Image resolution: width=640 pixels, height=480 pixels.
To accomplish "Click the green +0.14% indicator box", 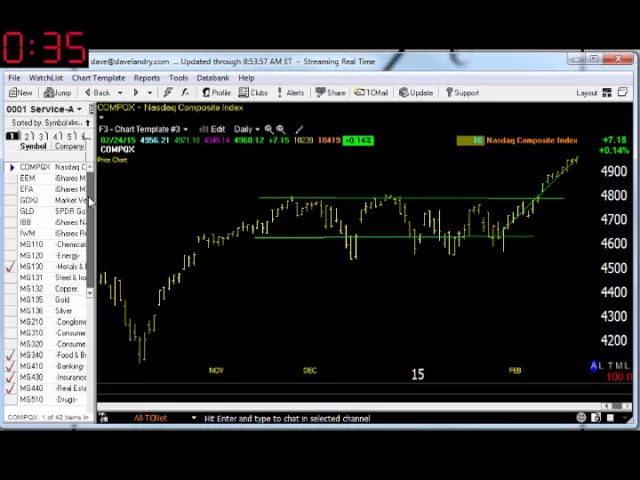I will (x=358, y=141).
